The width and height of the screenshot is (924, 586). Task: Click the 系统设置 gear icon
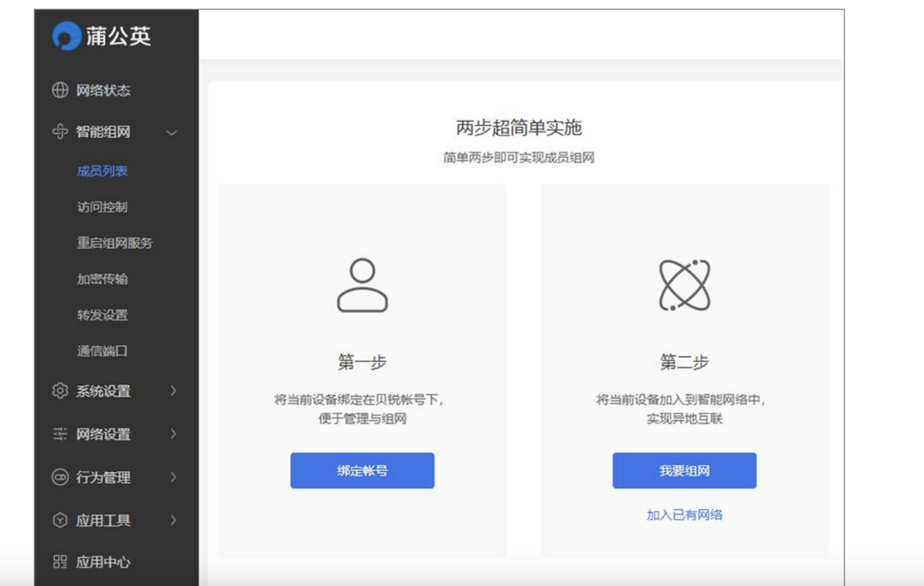click(x=60, y=391)
